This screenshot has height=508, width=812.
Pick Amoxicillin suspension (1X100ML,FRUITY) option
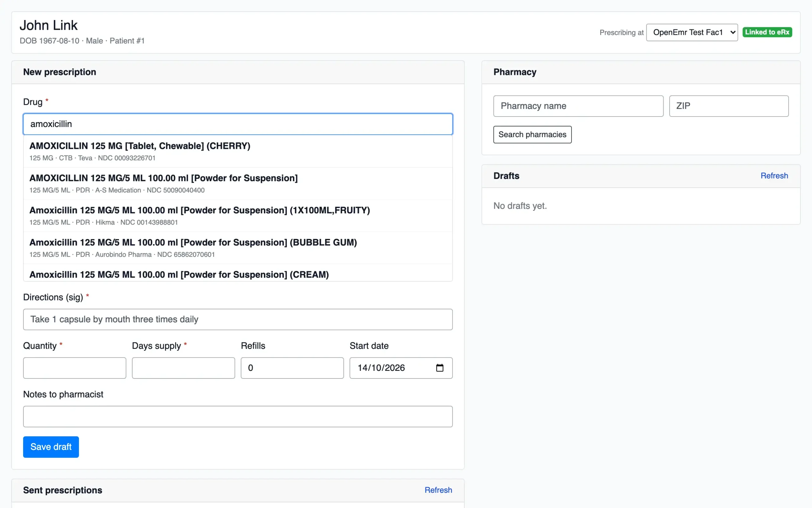tap(238, 216)
